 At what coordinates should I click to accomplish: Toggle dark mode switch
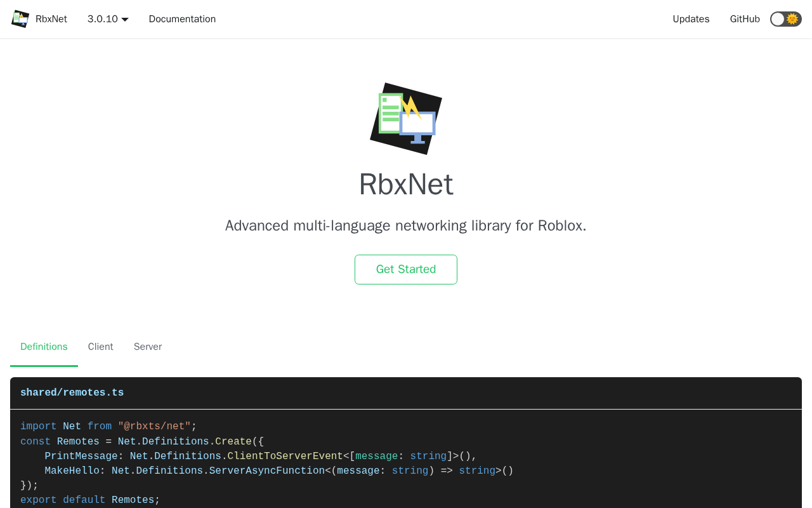785,19
